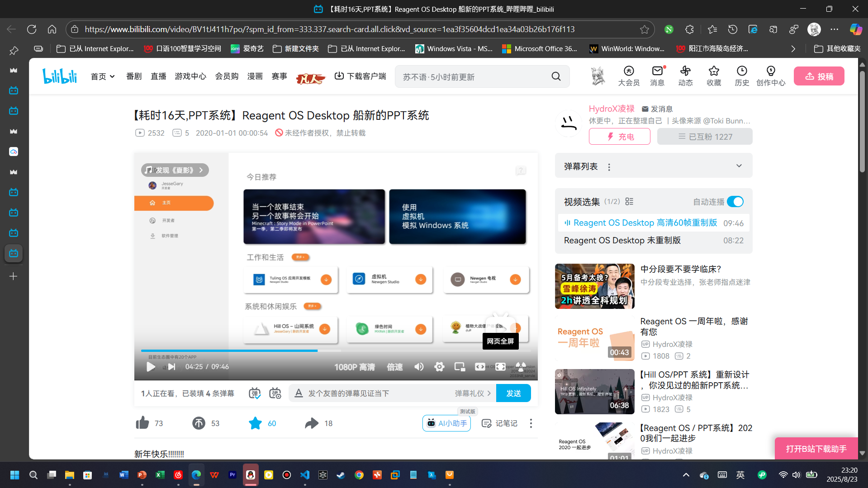868x488 pixels.
Task: Seek on video progress bar
Action: coord(336,351)
